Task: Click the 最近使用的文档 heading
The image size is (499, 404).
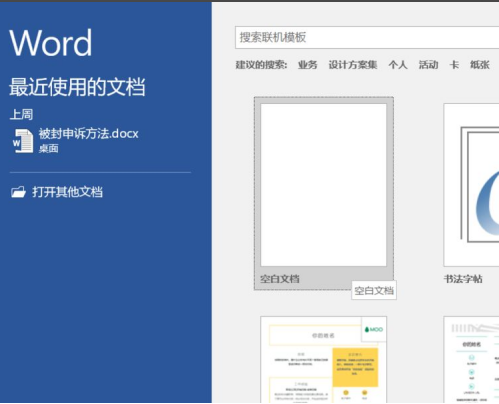Action: (x=77, y=87)
